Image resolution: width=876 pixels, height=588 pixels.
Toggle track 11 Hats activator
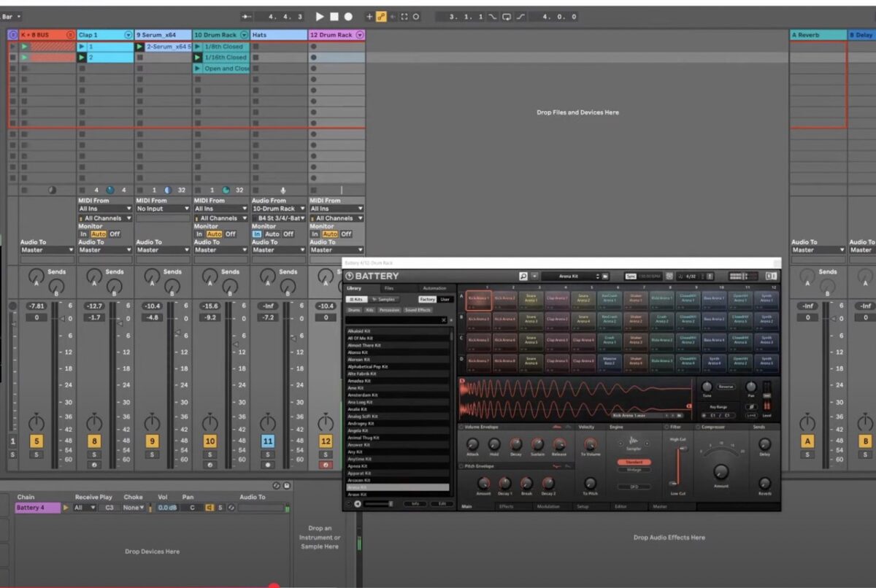point(267,441)
